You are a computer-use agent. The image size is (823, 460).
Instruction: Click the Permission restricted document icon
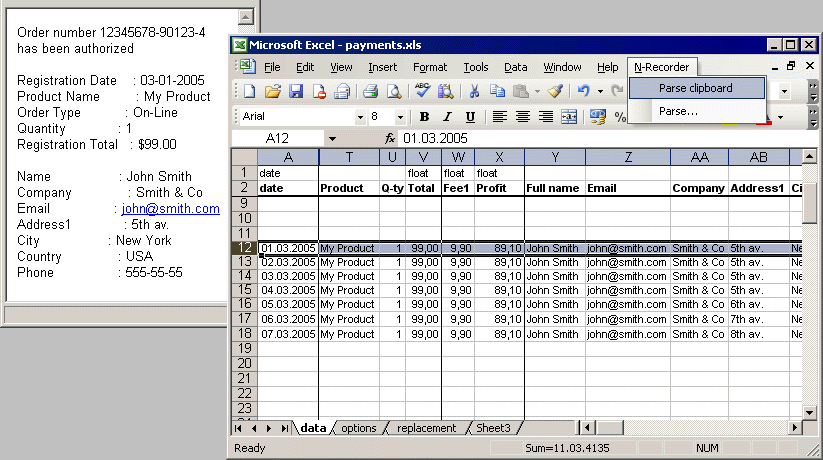click(319, 91)
